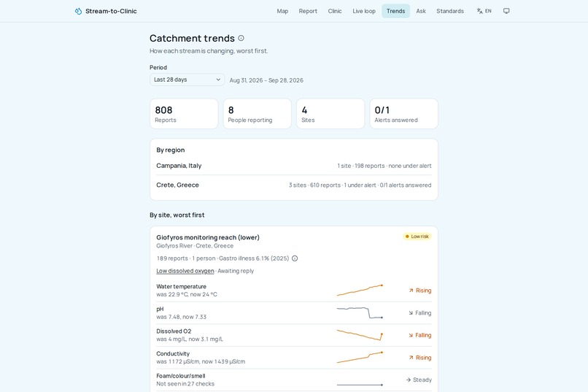
Task: Click info icon beside Catchment trends heading
Action: pyautogui.click(x=241, y=38)
